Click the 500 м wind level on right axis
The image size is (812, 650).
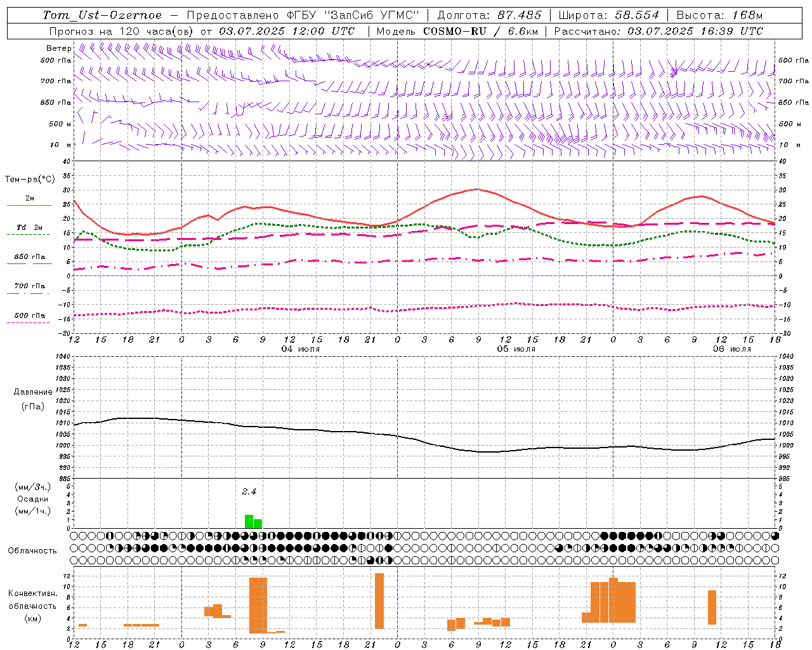(x=789, y=124)
